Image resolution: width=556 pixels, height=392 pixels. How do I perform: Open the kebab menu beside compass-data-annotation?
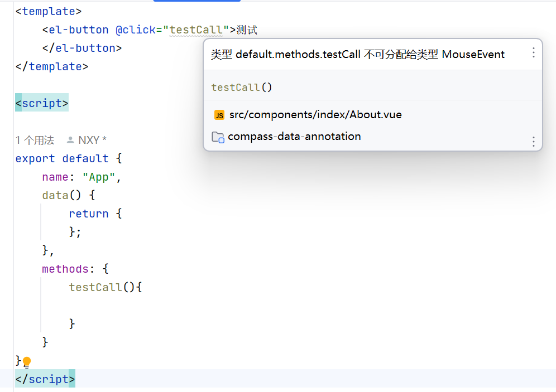click(533, 142)
